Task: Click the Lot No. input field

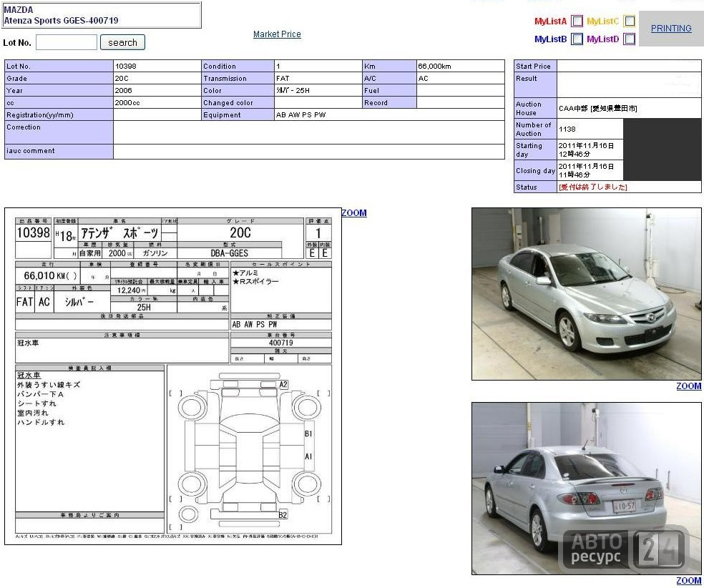Action: (67, 43)
